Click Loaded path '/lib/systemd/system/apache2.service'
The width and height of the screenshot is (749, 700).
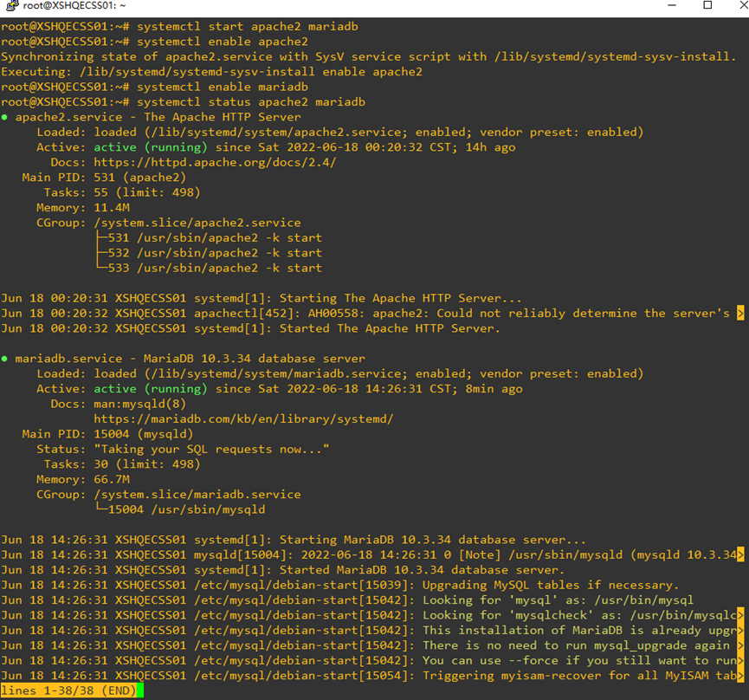(276, 133)
